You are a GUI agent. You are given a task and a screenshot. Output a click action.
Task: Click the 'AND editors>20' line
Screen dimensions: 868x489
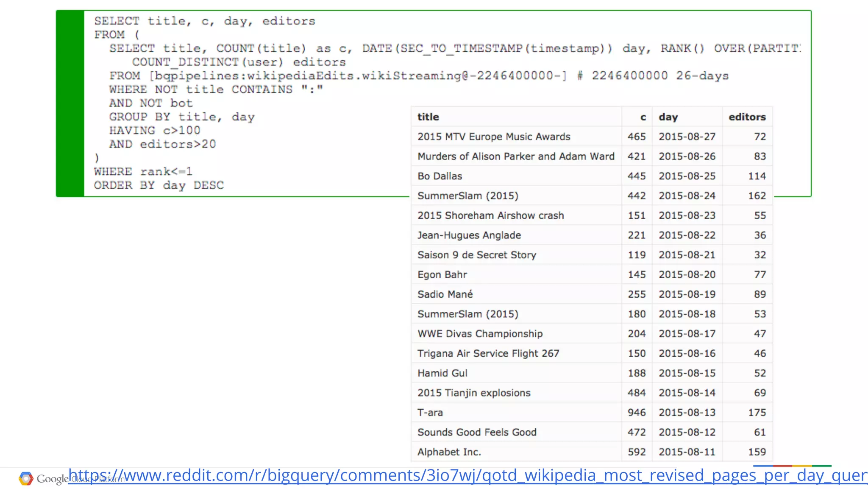(x=162, y=144)
